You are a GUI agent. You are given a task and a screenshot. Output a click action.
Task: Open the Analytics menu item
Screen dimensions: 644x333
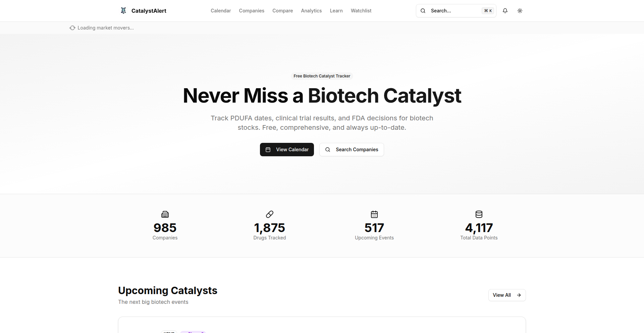pos(311,10)
